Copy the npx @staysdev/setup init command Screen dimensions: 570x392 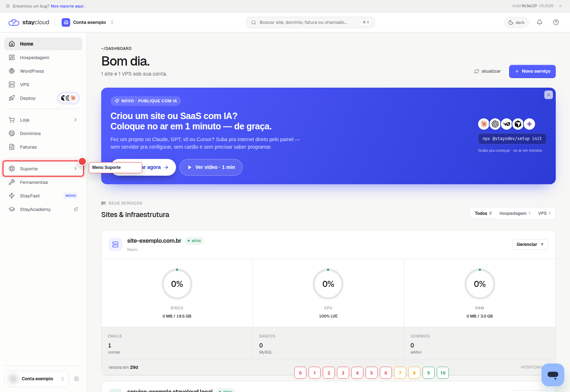[512, 139]
